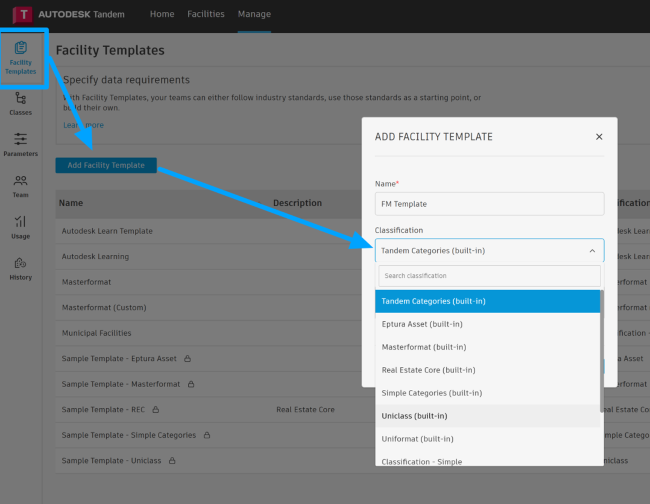Click lock icon beside Sample Template - REC
This screenshot has width=650, height=504.
[x=155, y=410]
